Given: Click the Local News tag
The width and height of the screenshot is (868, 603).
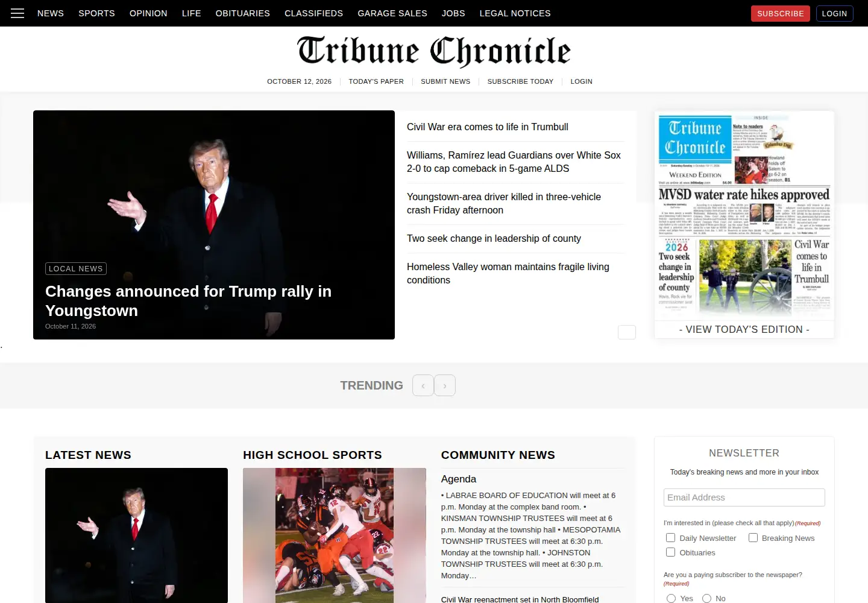Looking at the screenshot, I should tap(76, 269).
